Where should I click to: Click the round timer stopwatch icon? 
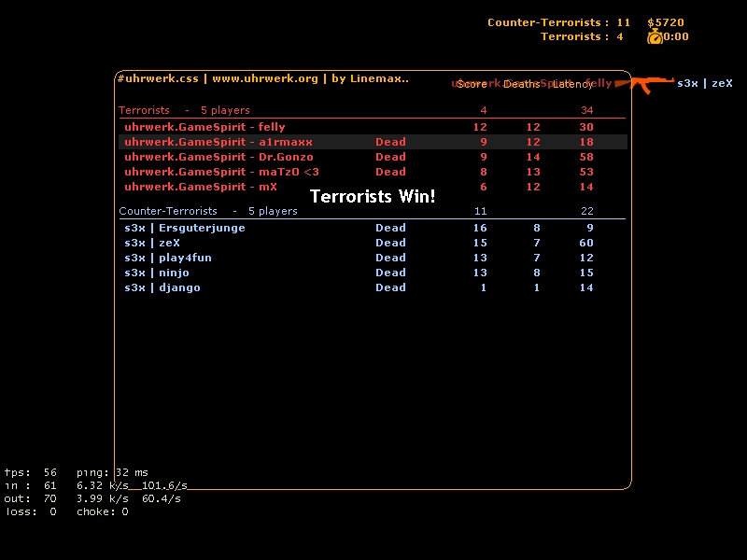tap(655, 36)
